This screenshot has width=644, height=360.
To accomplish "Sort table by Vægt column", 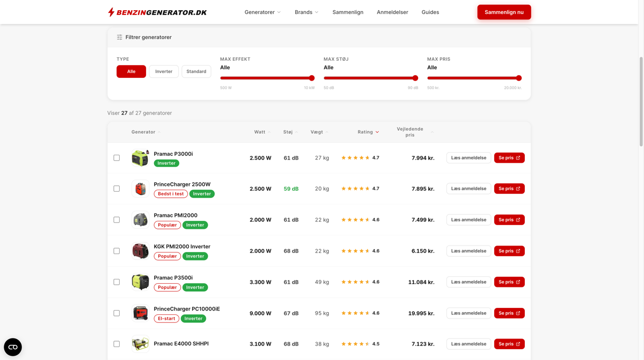I will 319,132.
